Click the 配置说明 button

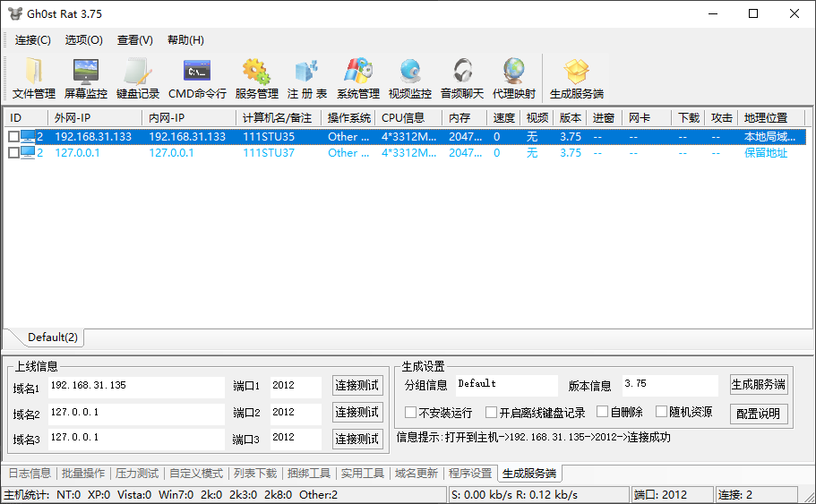click(759, 414)
